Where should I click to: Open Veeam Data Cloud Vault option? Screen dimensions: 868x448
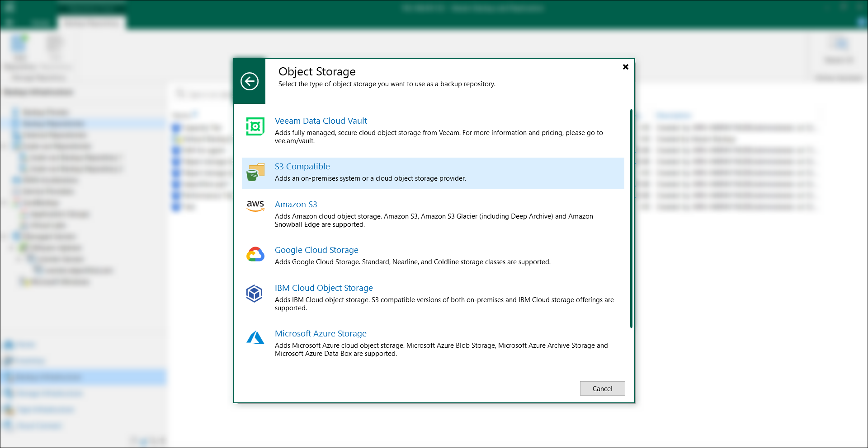[x=321, y=121]
